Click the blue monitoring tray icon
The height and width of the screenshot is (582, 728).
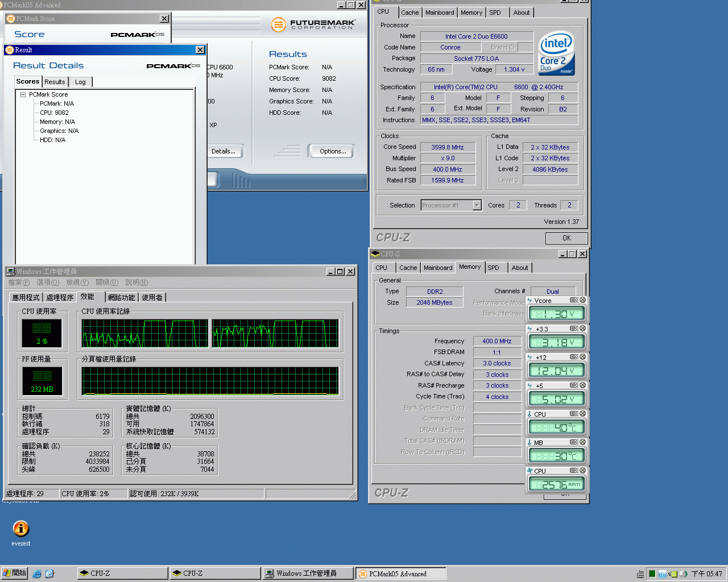point(663,574)
